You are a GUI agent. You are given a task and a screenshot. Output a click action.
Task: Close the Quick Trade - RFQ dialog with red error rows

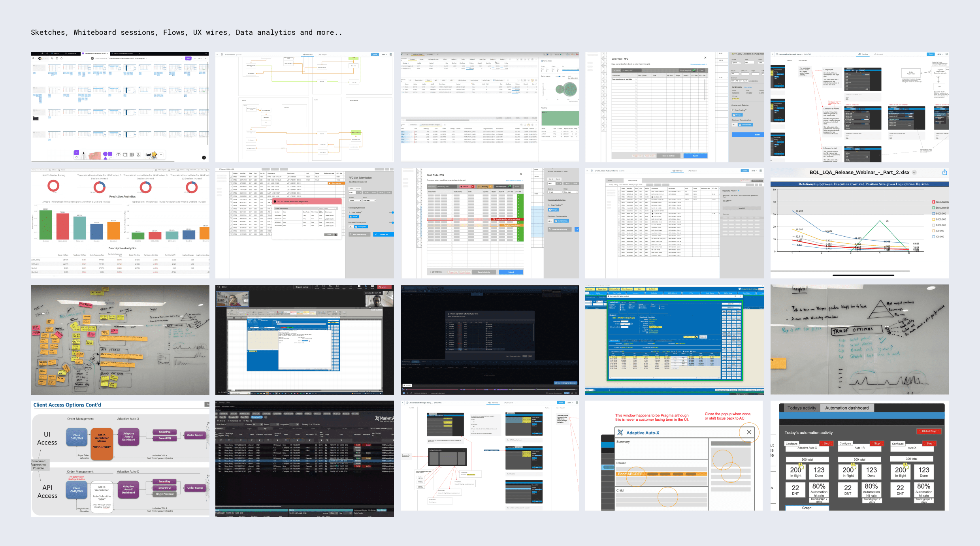521,174
